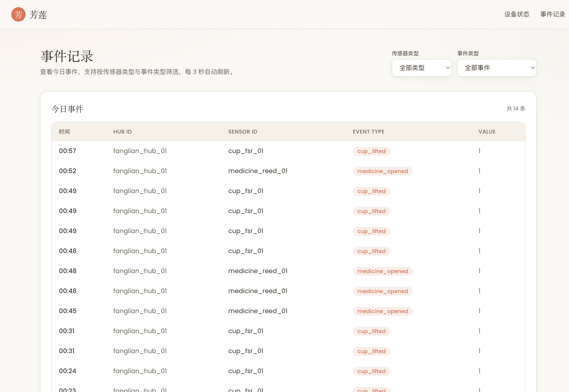Click the cup_lifted badge in the 00:57 row
This screenshot has width=569, height=392.
(371, 151)
